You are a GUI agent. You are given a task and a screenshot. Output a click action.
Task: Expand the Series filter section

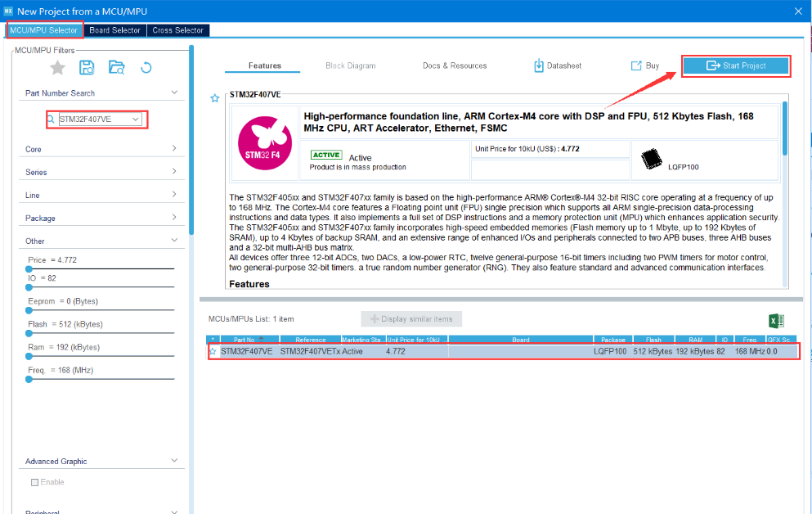coord(174,171)
